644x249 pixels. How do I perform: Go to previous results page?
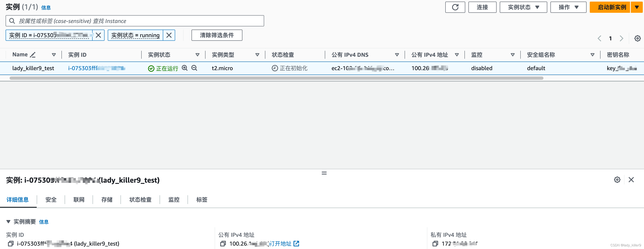pos(599,38)
